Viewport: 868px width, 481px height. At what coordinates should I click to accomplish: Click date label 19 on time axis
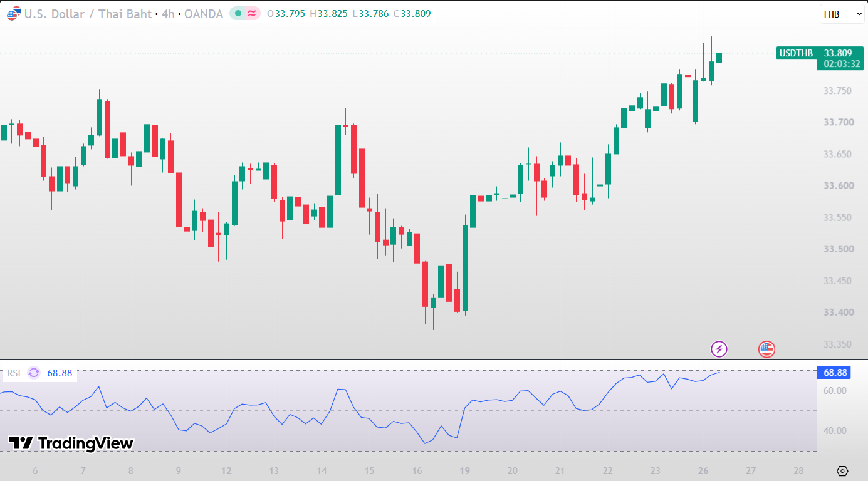pos(464,471)
